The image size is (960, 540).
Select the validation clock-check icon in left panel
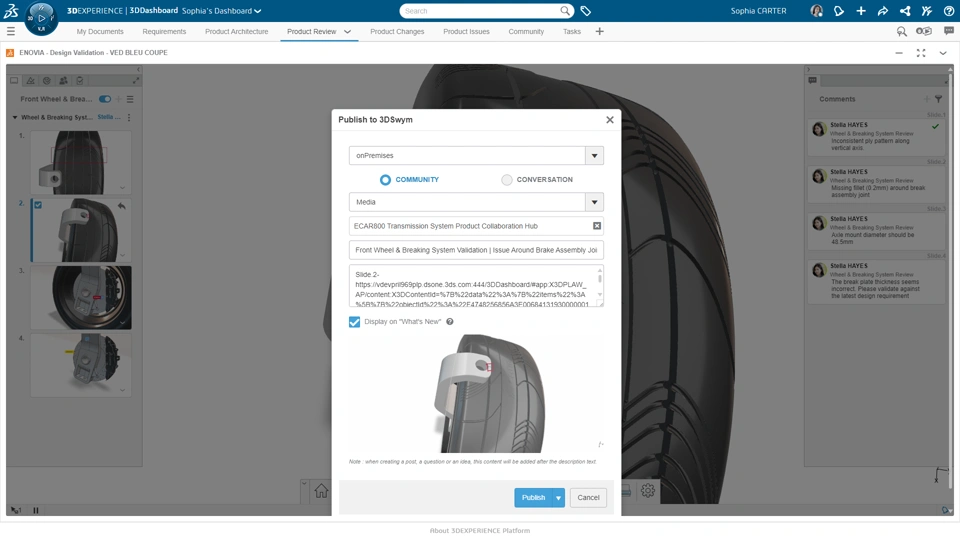pyautogui.click(x=47, y=80)
